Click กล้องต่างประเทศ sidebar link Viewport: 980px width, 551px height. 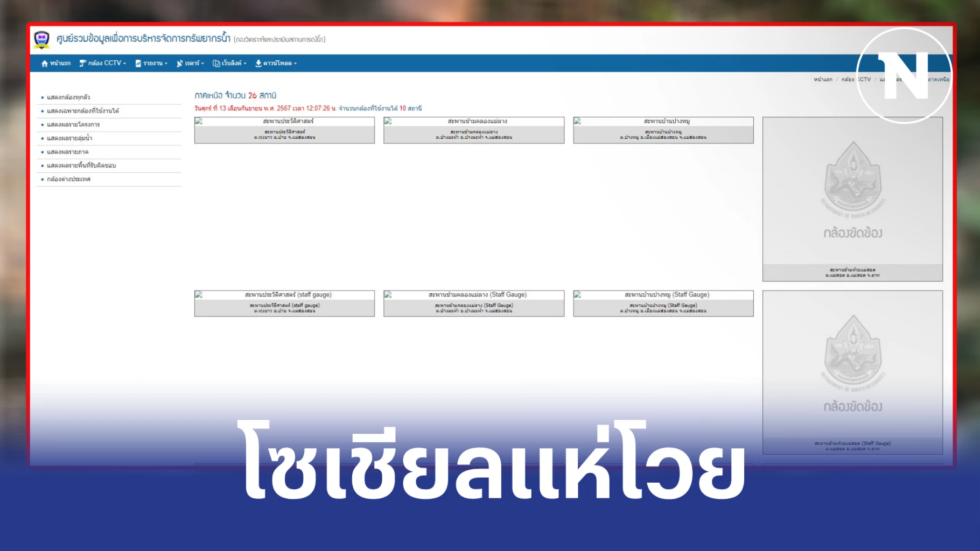coord(68,179)
